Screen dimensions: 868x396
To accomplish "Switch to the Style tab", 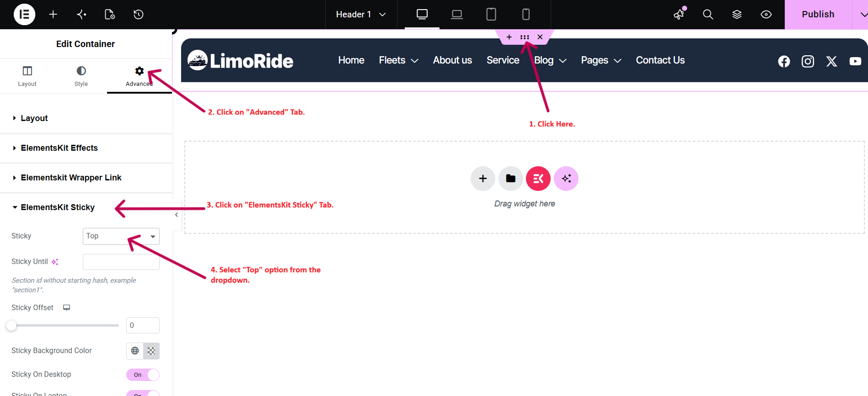I will (x=81, y=76).
